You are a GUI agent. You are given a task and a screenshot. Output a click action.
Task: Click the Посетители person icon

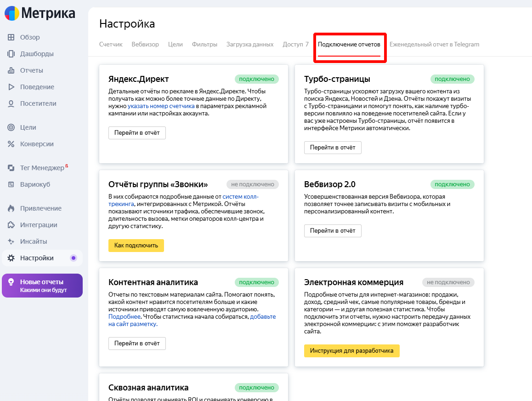click(11, 103)
